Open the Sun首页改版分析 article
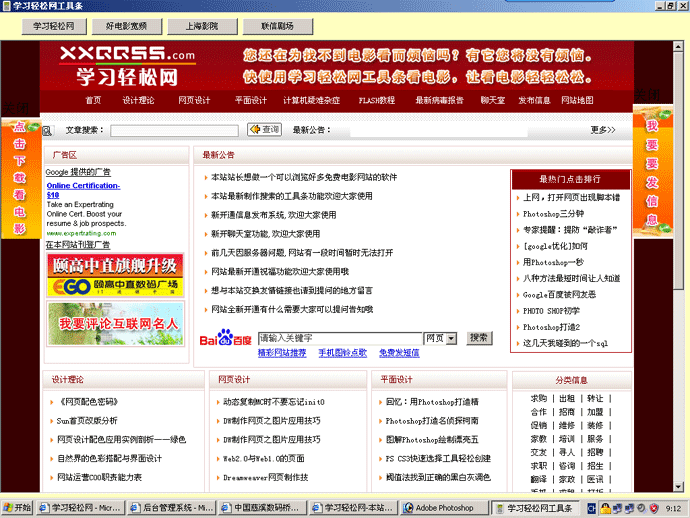The width and height of the screenshot is (690, 518). 87,421
